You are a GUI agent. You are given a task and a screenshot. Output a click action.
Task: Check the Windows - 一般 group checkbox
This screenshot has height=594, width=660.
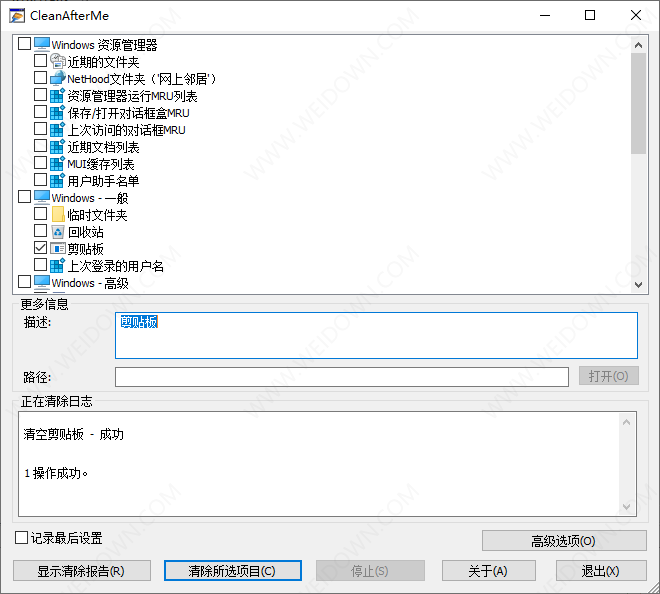tap(24, 197)
